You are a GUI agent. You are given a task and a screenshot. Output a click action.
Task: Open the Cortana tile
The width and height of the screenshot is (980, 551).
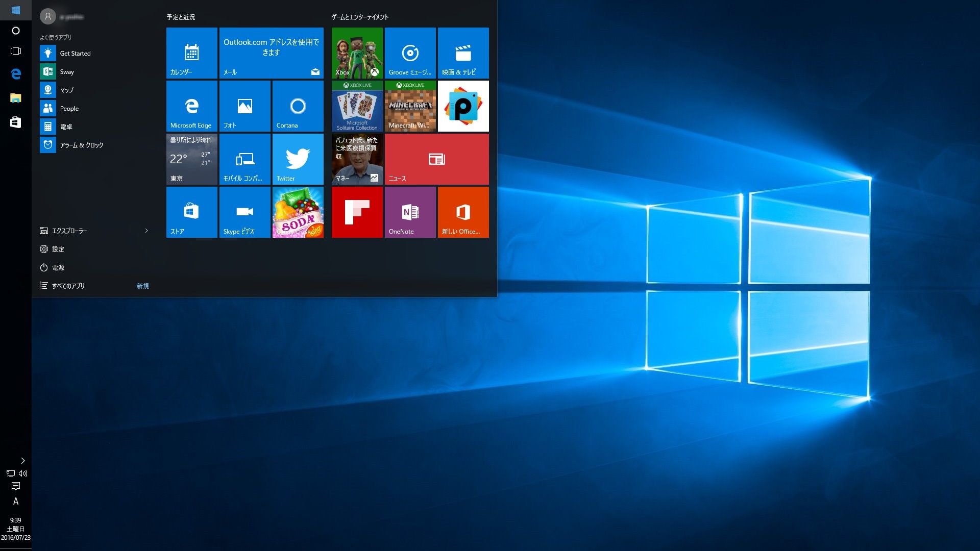pos(298,106)
